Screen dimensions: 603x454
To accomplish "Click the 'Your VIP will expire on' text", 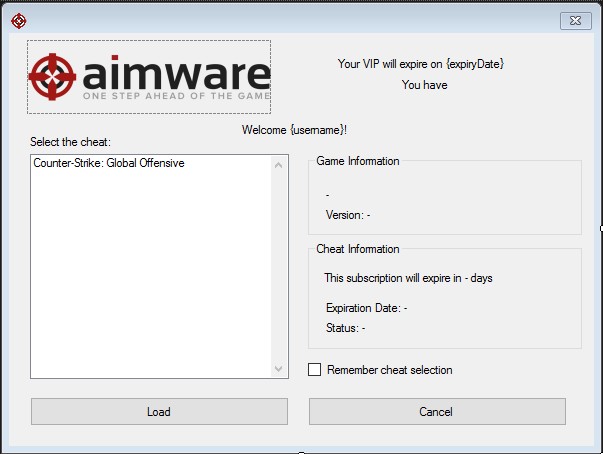I will [x=390, y=64].
